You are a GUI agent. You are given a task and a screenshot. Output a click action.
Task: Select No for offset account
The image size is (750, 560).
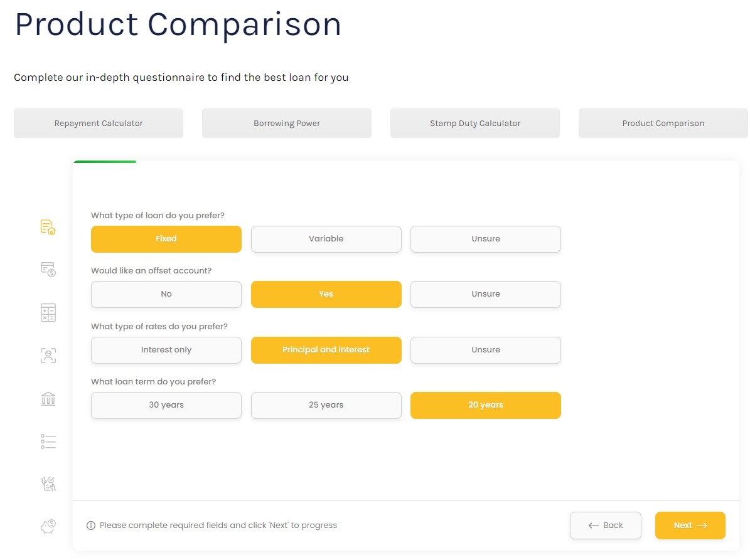click(166, 294)
